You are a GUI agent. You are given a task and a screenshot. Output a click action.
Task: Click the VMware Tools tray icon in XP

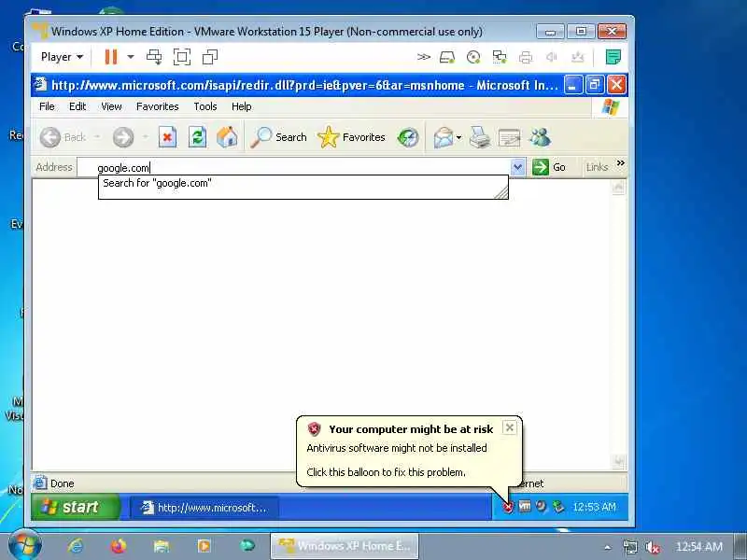pyautogui.click(x=525, y=507)
